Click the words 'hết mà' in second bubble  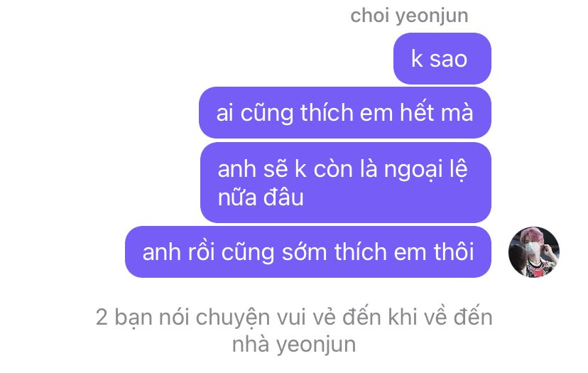pos(437,112)
